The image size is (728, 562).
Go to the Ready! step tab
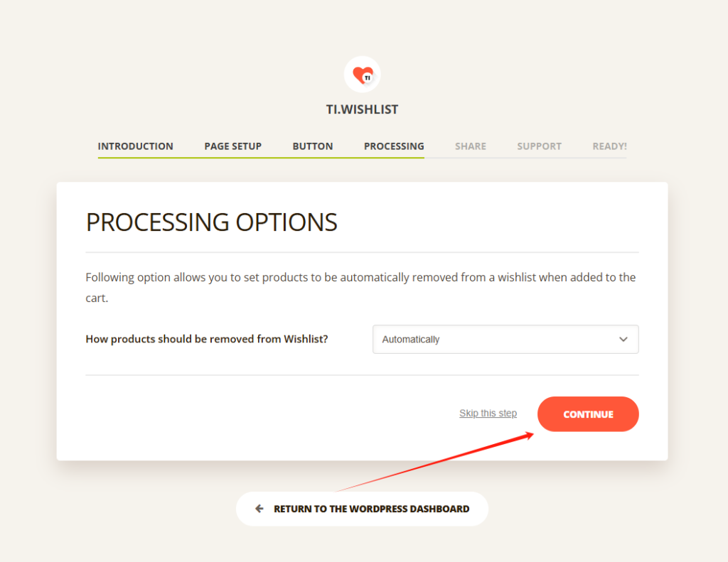tap(609, 146)
